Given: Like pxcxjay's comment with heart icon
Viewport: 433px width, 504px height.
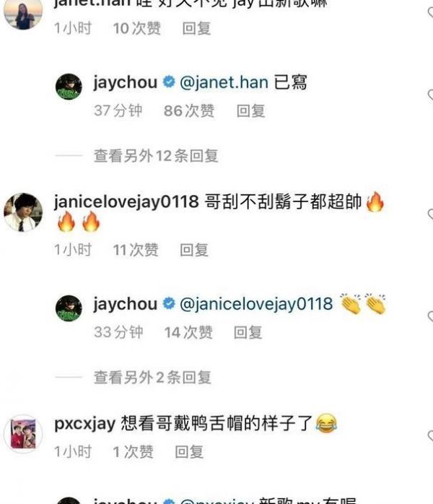Looking at the screenshot, I should (430, 436).
